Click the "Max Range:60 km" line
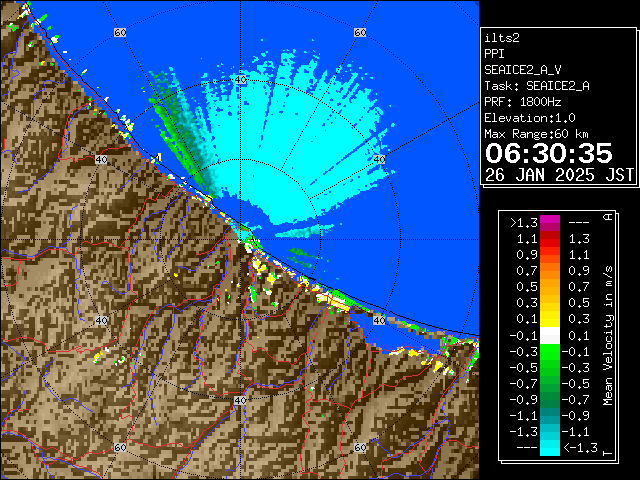The image size is (640, 480). tap(536, 134)
